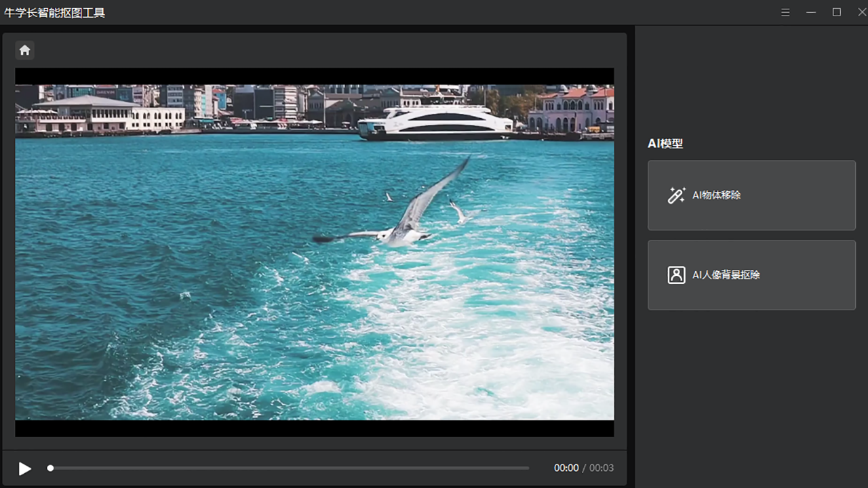Image resolution: width=868 pixels, height=488 pixels.
Task: Maximize the application window
Action: pos(837,12)
